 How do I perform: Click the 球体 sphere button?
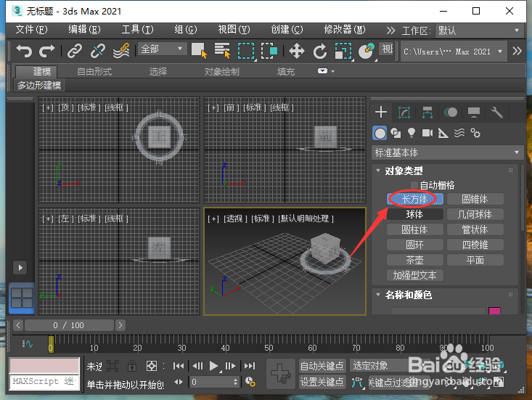point(414,214)
